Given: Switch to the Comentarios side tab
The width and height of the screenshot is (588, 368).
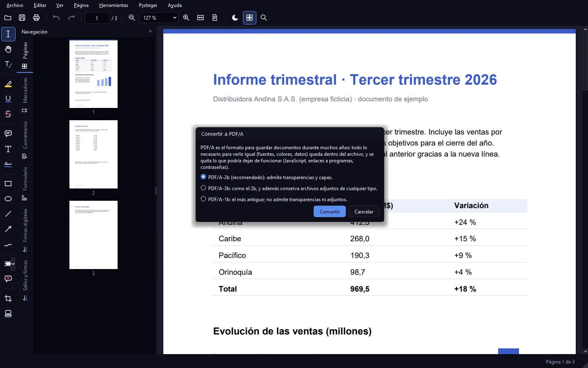Looking at the screenshot, I should [25, 140].
